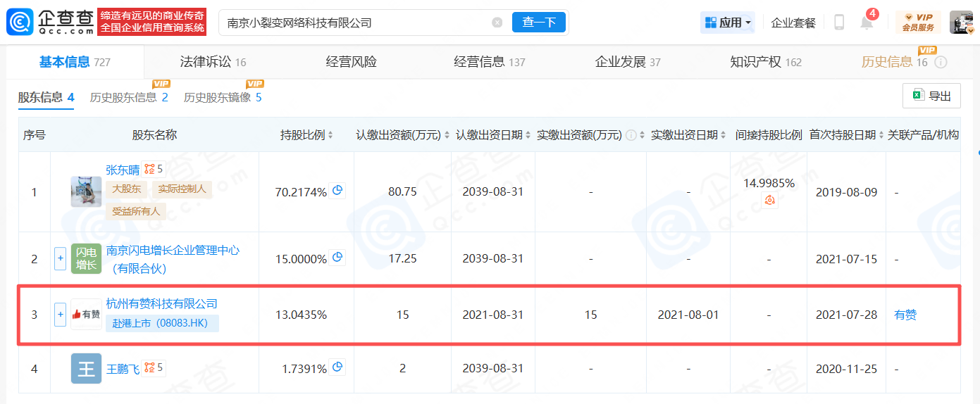Open the notification bell
The image size is (980, 404).
tap(867, 23)
